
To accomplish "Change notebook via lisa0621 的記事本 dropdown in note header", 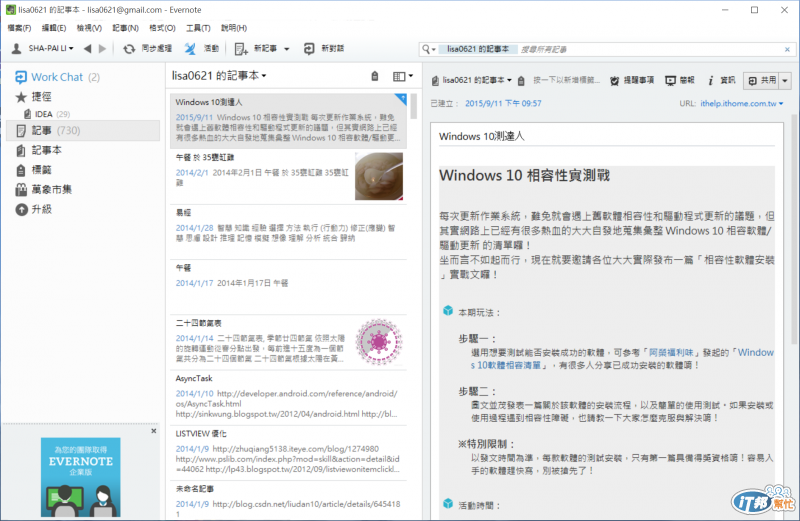I will (471, 81).
